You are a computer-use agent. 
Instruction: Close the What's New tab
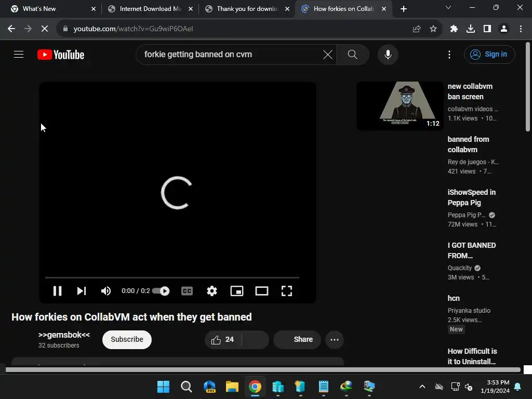tap(94, 9)
